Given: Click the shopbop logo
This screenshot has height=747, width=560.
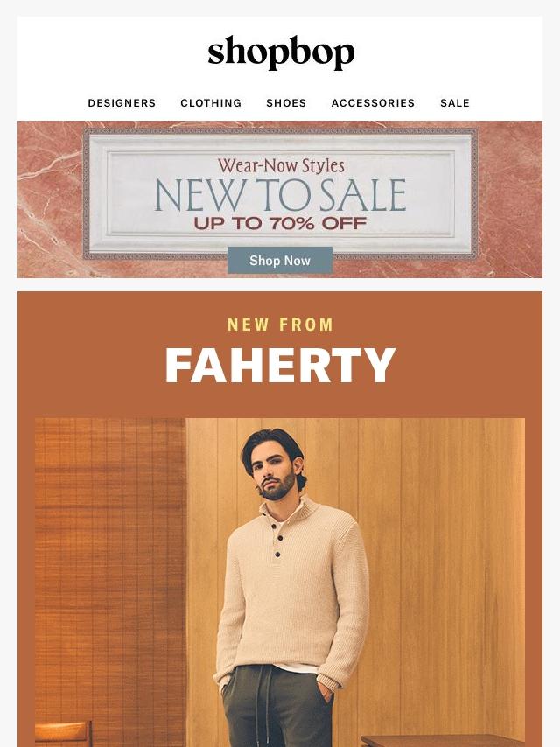Looking at the screenshot, I should coord(281,52).
